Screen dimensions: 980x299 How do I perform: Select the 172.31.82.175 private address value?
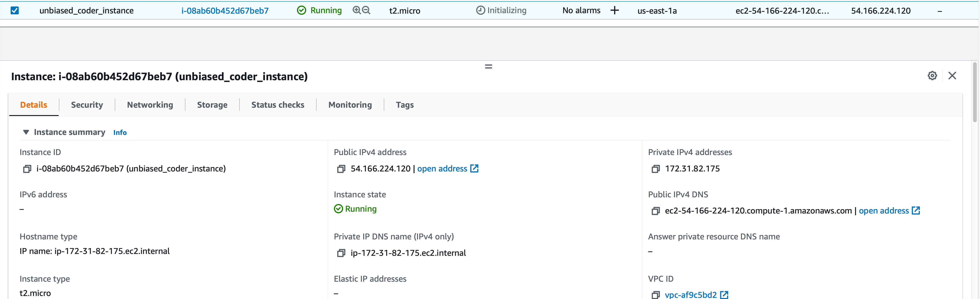coord(692,169)
